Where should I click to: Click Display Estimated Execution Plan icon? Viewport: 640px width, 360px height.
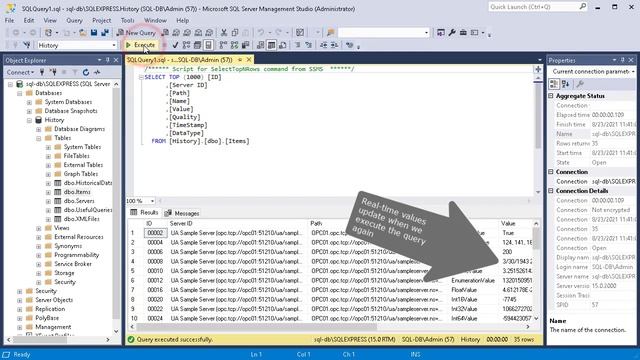pyautogui.click(x=187, y=45)
